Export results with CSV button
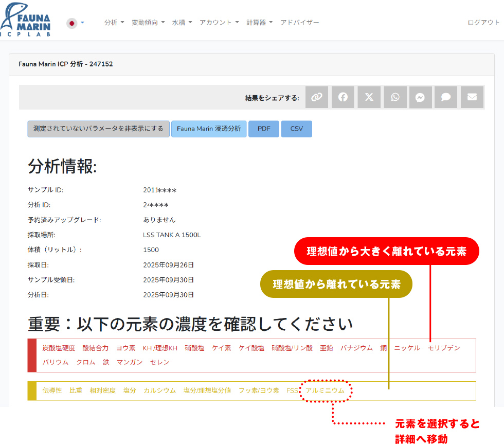Viewport: 504px width, 444px height. 296,129
